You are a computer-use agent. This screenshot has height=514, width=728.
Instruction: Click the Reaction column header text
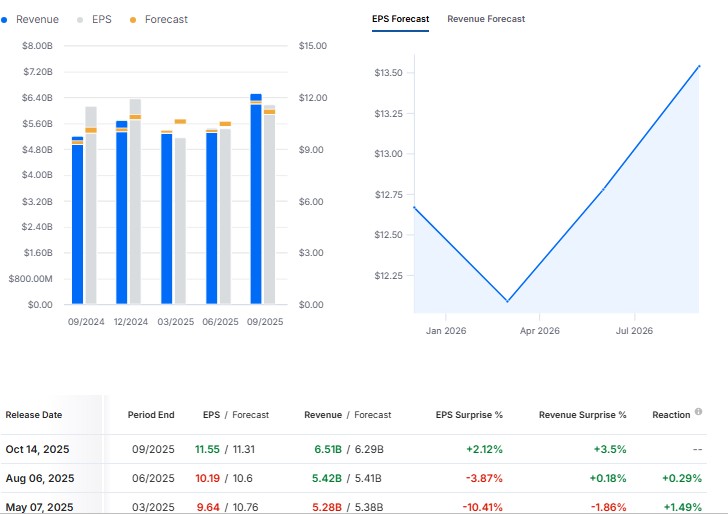point(670,415)
